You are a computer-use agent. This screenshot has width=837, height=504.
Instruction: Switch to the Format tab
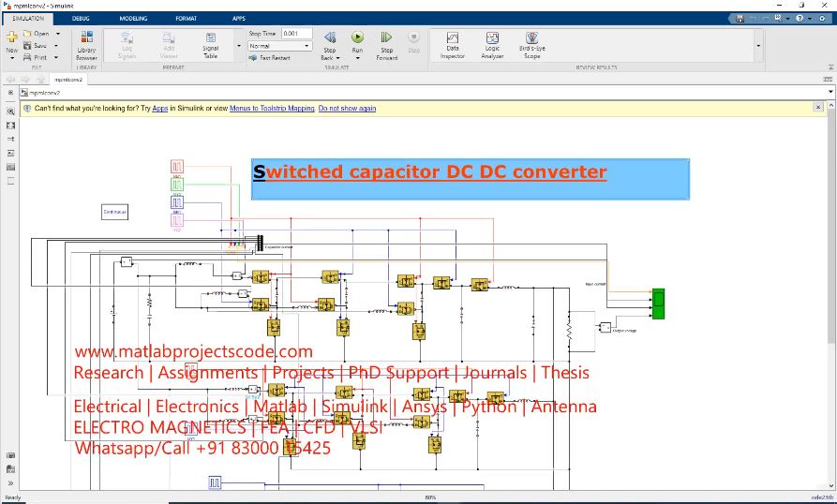tap(186, 18)
